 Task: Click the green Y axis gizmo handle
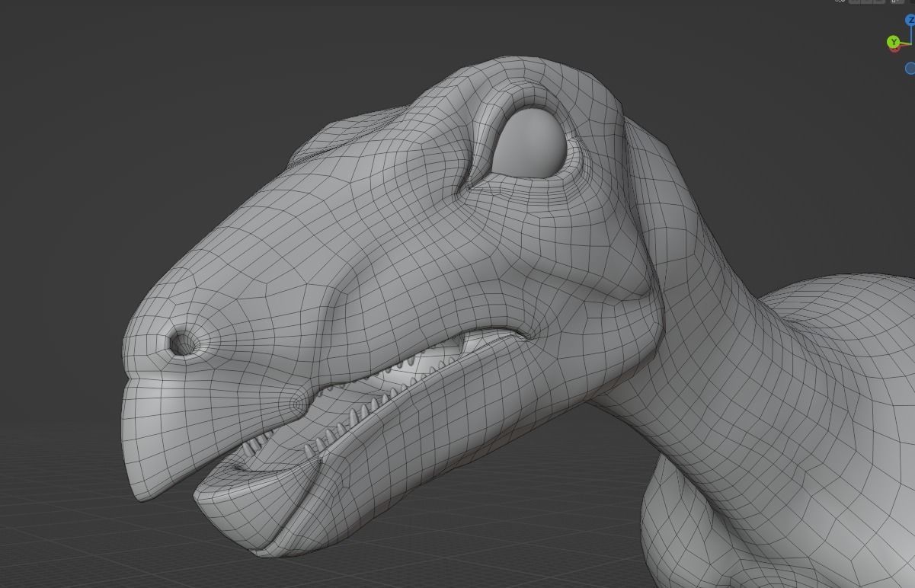point(894,42)
